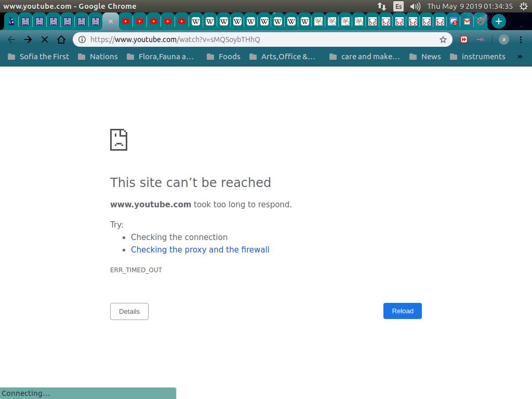The image size is (532, 399).
Task: Click the sad page error icon
Action: (x=119, y=140)
